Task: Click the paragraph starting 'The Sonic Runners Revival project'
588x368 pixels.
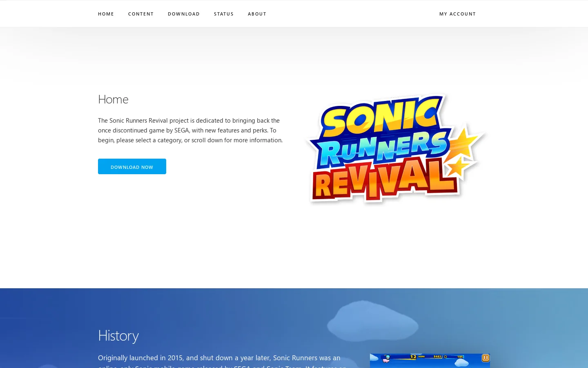Action: point(190,130)
